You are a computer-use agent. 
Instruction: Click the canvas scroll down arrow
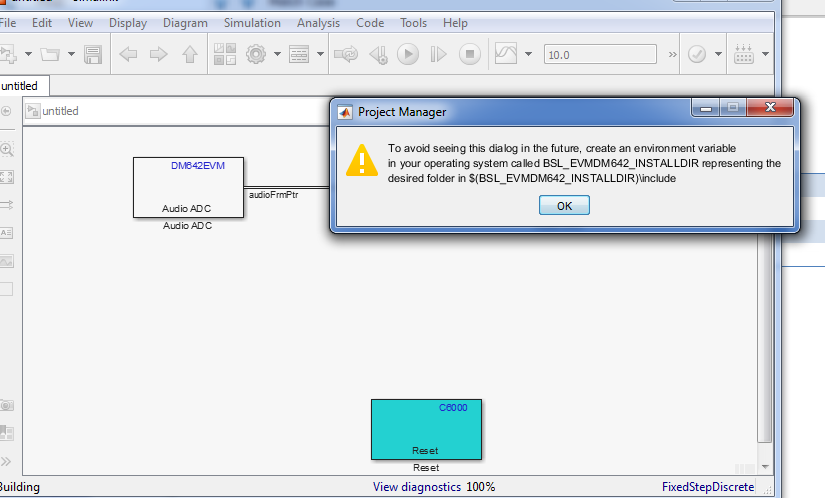point(765,467)
